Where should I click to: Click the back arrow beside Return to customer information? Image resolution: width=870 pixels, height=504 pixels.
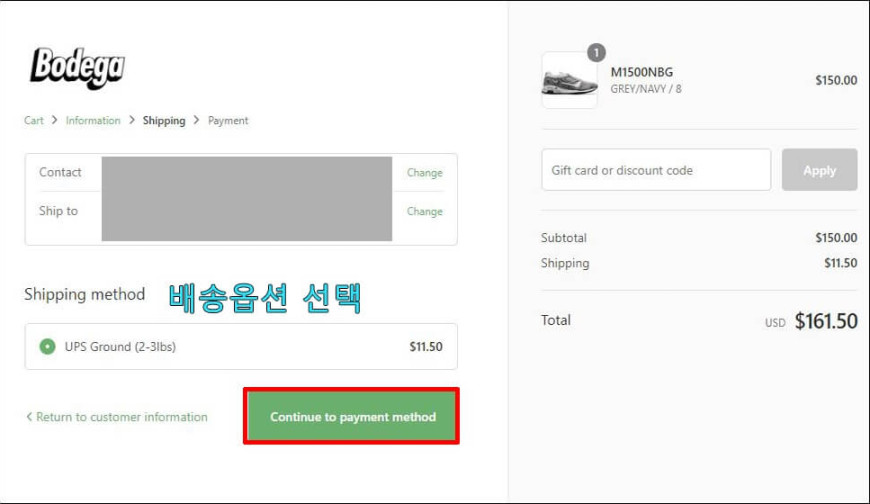(29, 416)
